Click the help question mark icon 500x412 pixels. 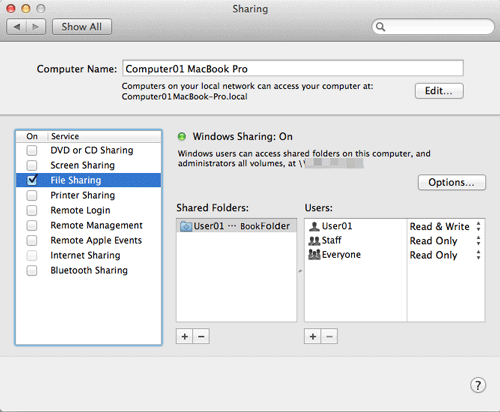[478, 385]
